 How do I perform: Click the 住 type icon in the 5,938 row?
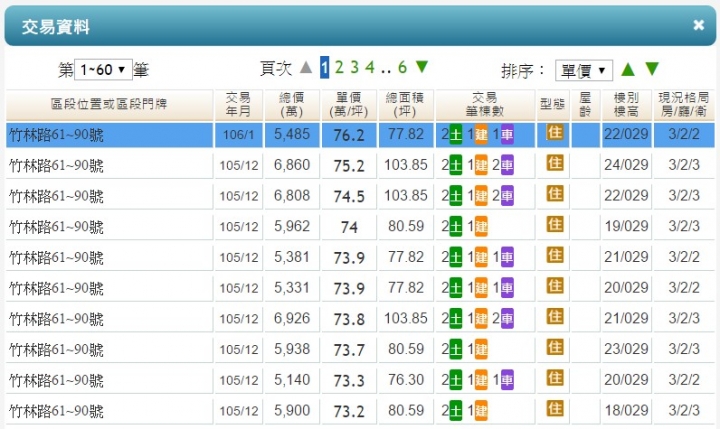pos(555,347)
